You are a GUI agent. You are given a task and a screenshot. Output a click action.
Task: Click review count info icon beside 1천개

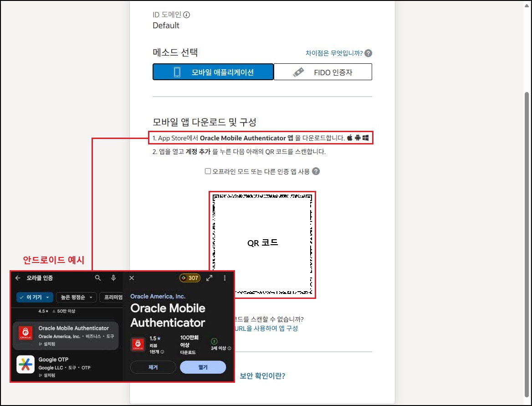(x=162, y=352)
